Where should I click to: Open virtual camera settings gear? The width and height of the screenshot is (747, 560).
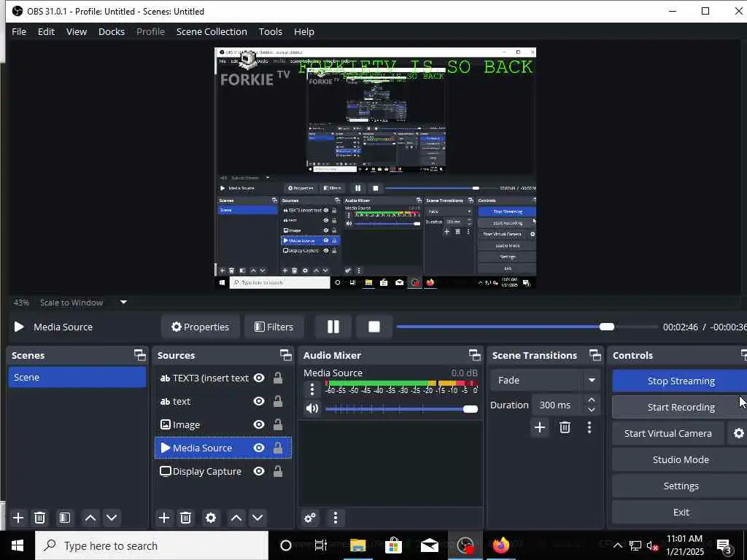[738, 433]
